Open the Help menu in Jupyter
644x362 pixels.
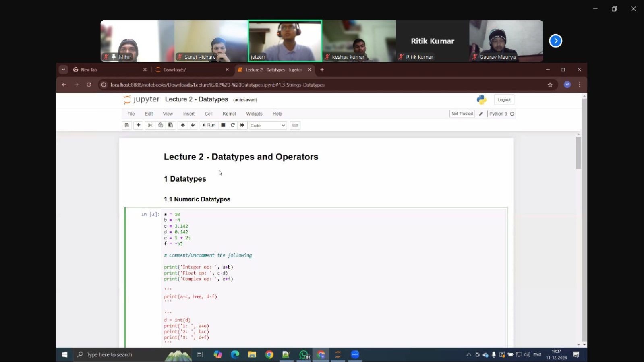tap(277, 114)
